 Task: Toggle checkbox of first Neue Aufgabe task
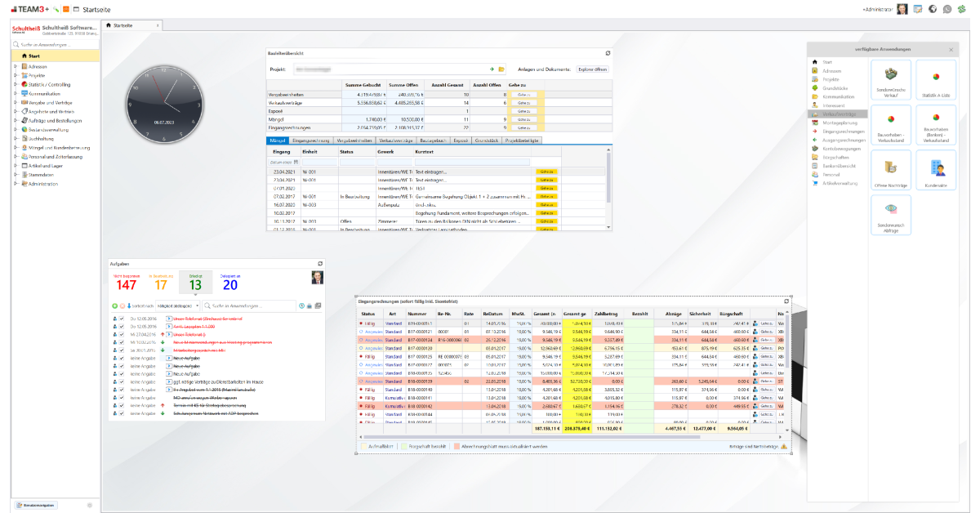(x=122, y=358)
